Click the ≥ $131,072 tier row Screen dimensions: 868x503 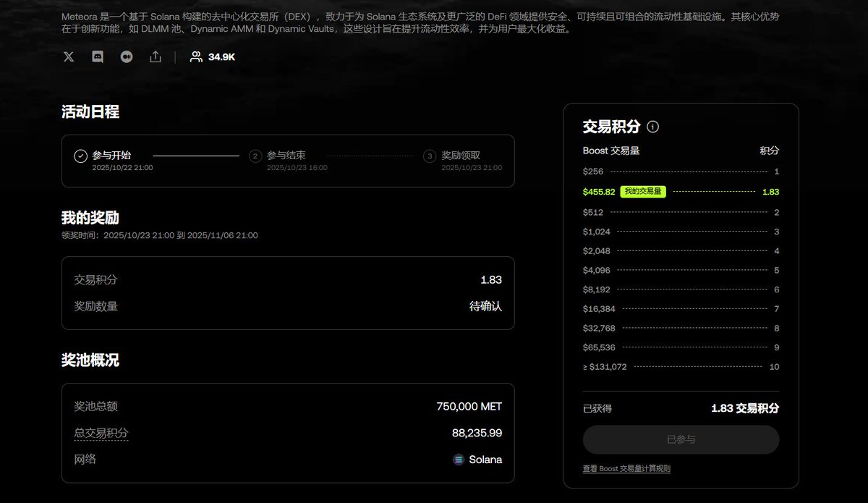[x=681, y=367]
